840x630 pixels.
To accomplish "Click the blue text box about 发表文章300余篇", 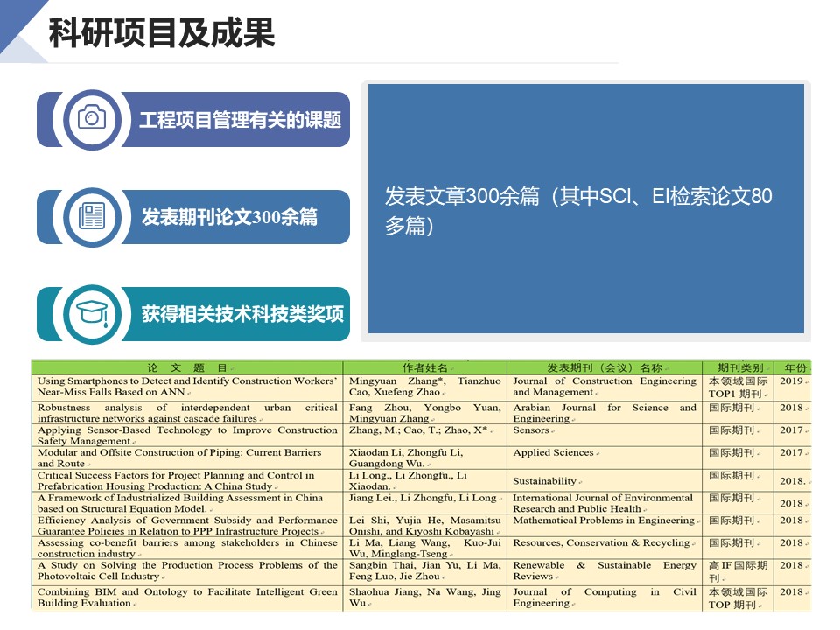I will (x=586, y=209).
